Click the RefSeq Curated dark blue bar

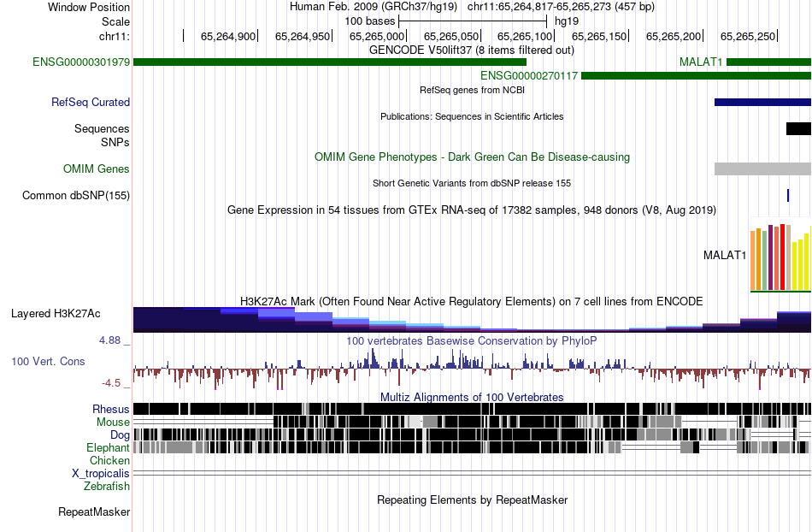(762, 102)
